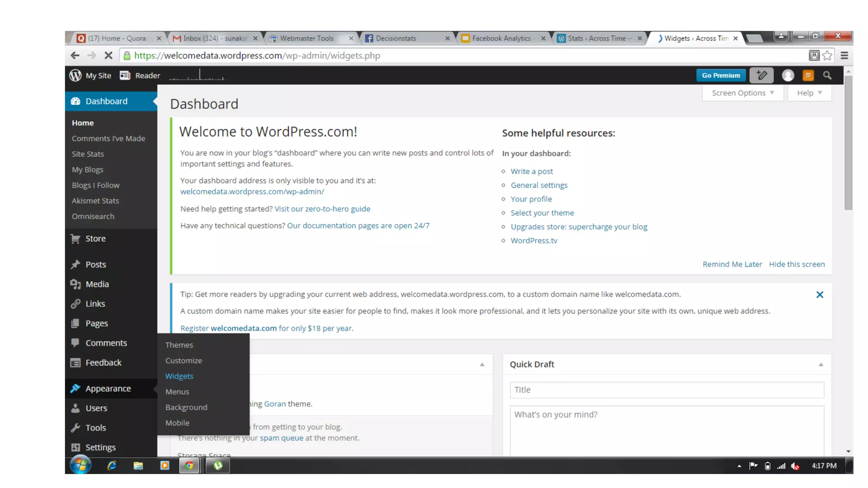868x488 pixels.
Task: Click the Store cart icon in sidebar
Action: click(75, 238)
